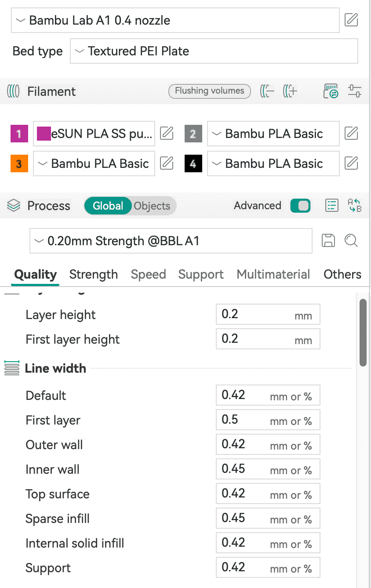
Task: Click the Process layers icon
Action: pos(14,206)
